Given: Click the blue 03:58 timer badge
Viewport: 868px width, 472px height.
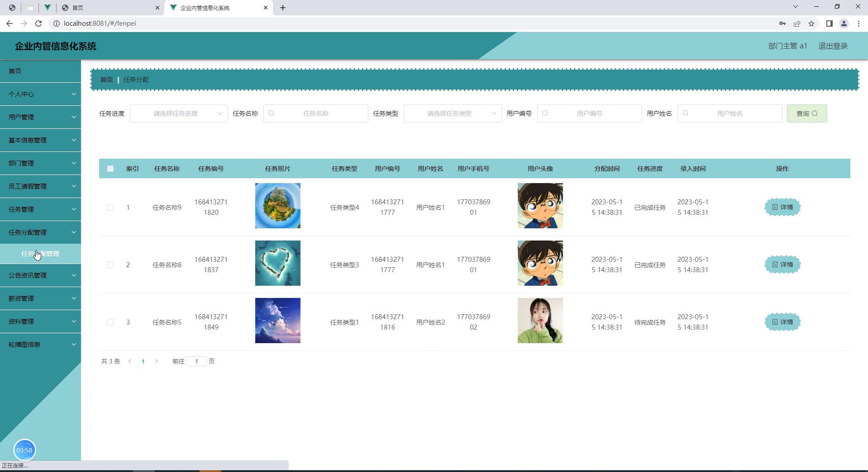Looking at the screenshot, I should click(x=24, y=450).
